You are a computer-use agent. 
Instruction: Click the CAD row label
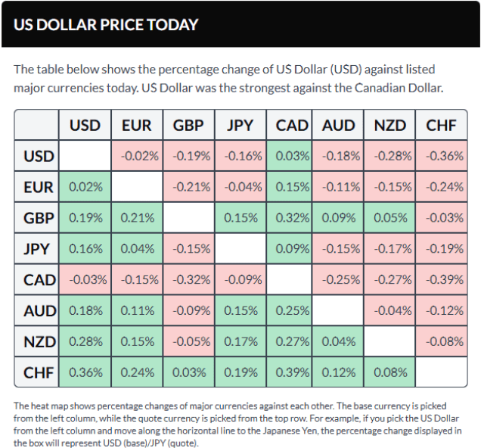tap(39, 279)
